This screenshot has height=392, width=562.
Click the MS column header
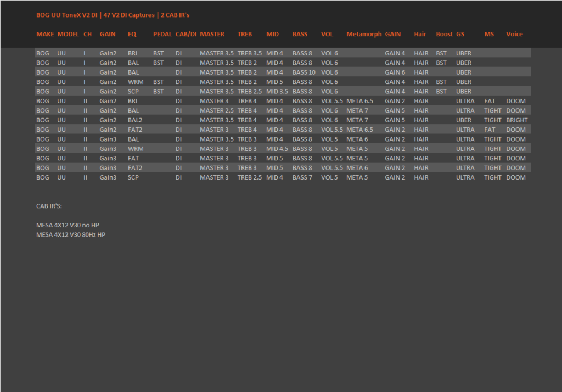point(489,34)
